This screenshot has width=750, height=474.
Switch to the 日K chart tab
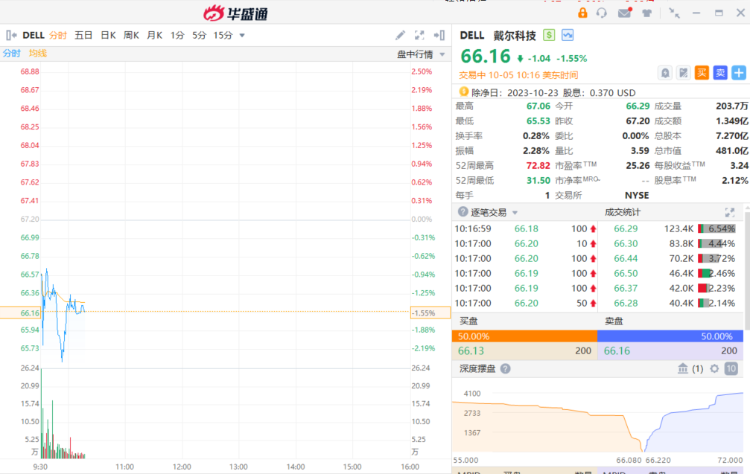[x=108, y=35]
